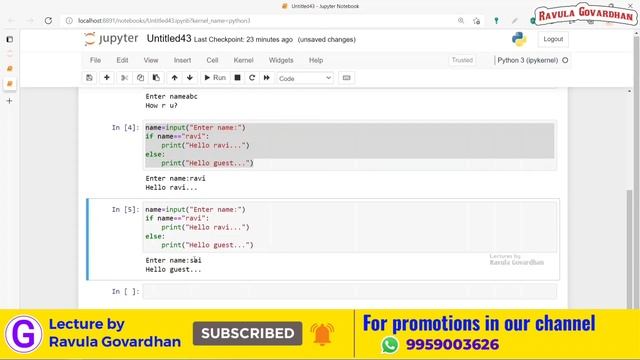The image size is (640, 360).
Task: Click inside In [4] code cell
Action: point(349,145)
